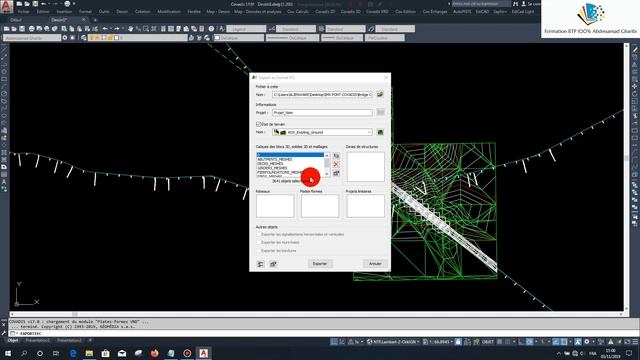Open the AutoCAD application menu logo

tap(6, 6)
